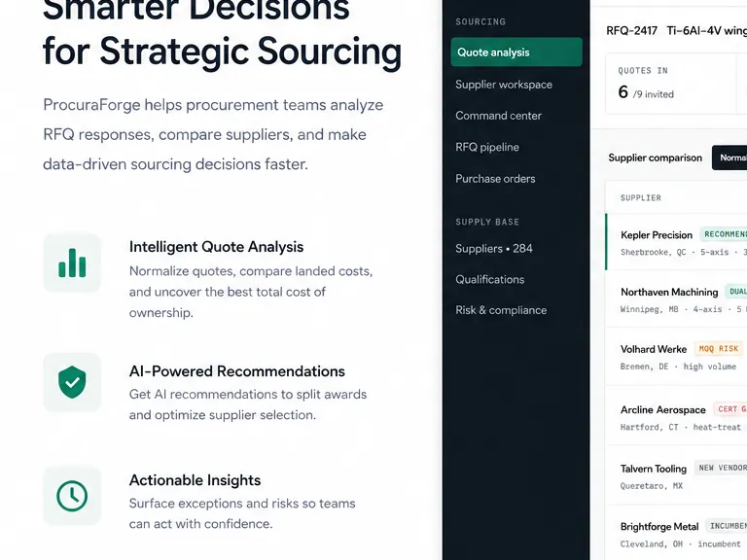Open Suppliers • 284 list
The height and width of the screenshot is (560, 747).
coord(493,249)
